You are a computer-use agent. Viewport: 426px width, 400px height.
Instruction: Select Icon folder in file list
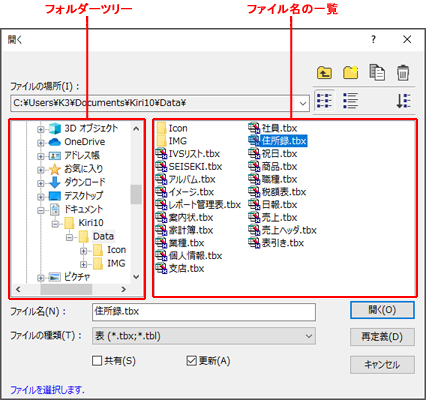[172, 128]
